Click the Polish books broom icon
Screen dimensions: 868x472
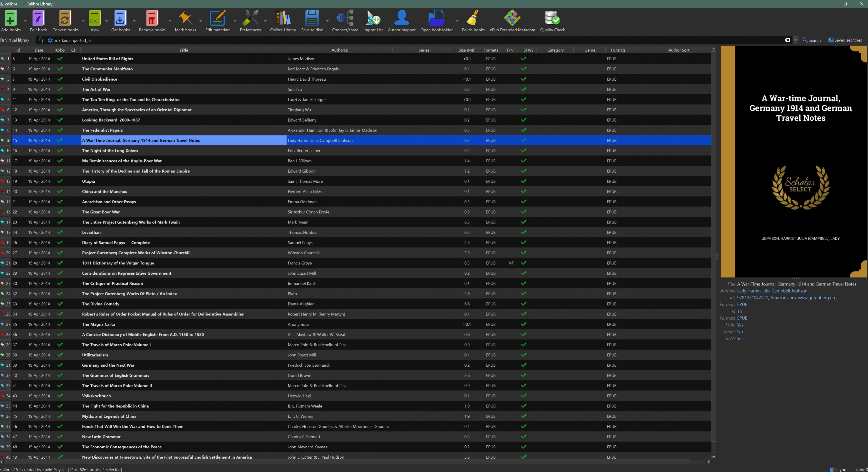[x=473, y=19]
